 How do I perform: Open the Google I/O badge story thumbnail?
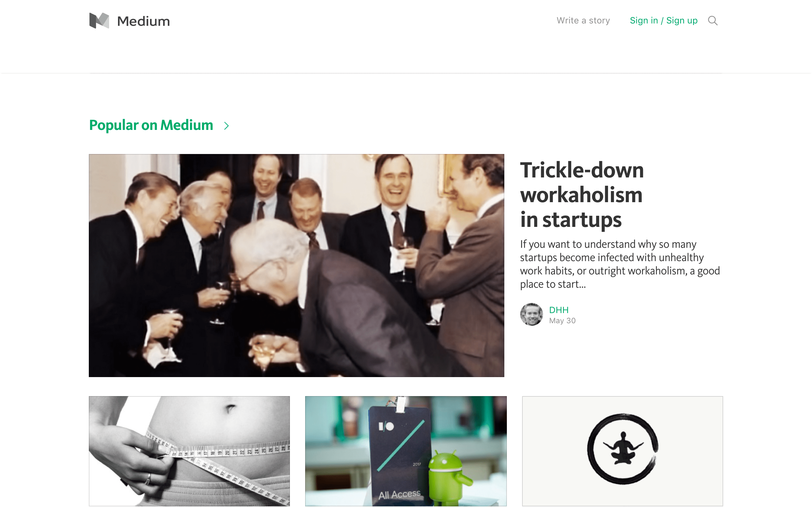point(406,451)
